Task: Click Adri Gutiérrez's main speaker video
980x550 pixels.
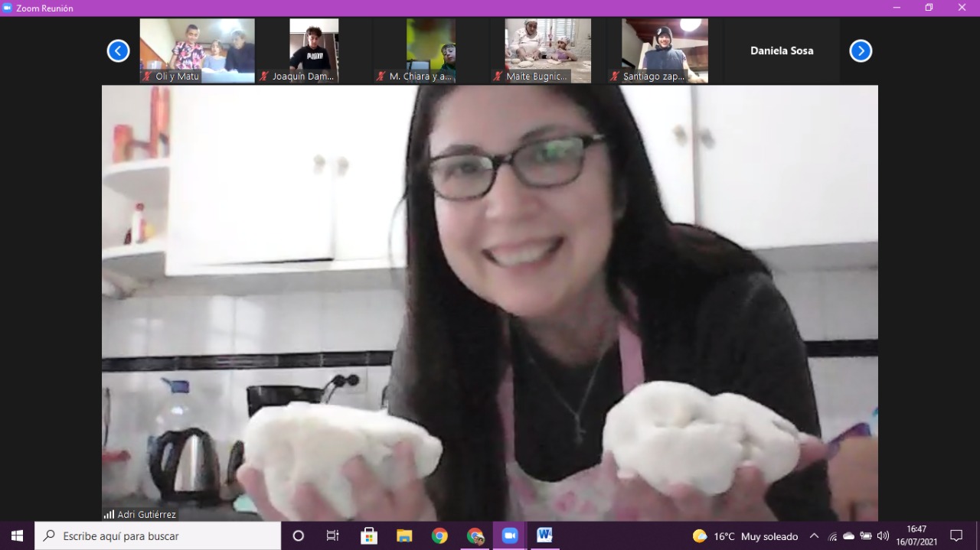Action: [490, 303]
